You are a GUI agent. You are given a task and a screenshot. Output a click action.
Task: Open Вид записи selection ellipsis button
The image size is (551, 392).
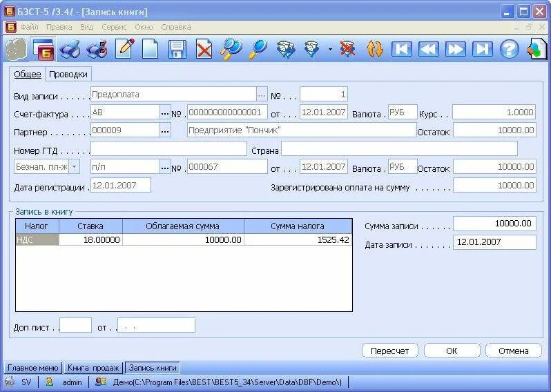coord(262,95)
